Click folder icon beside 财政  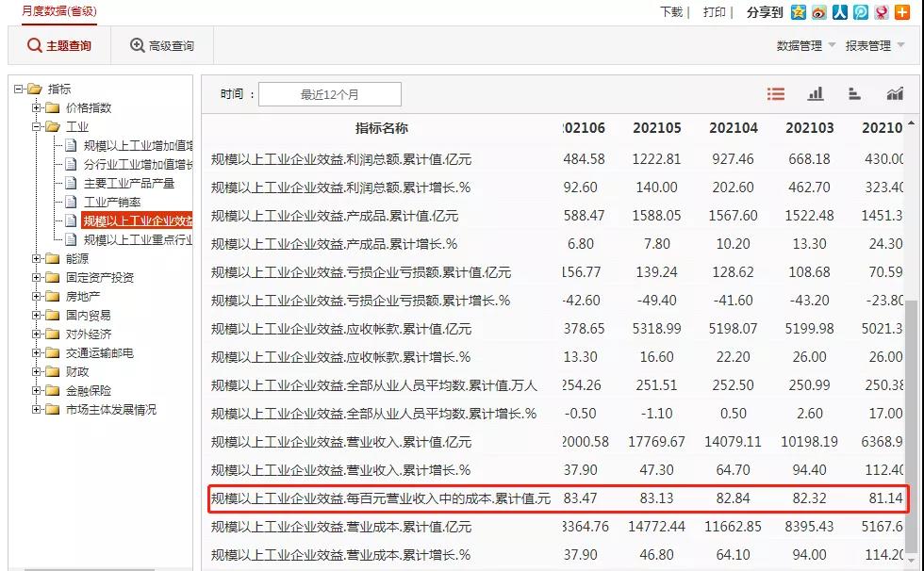tap(53, 371)
